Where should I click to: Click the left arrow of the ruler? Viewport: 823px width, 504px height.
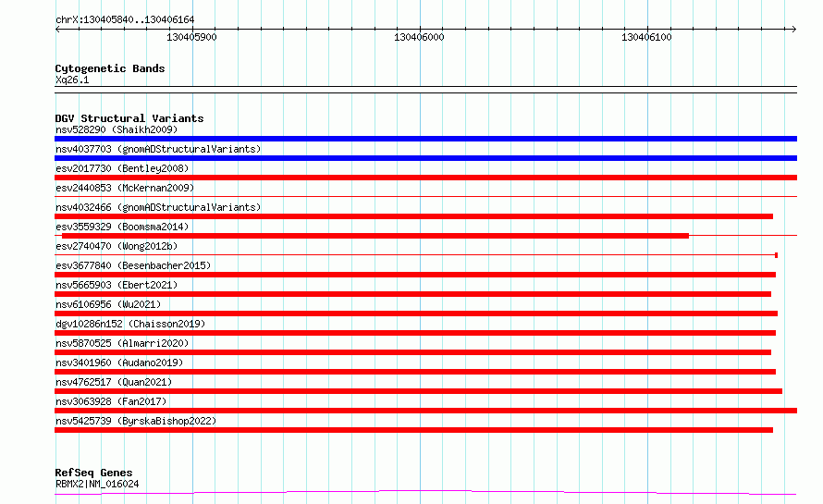click(57, 30)
